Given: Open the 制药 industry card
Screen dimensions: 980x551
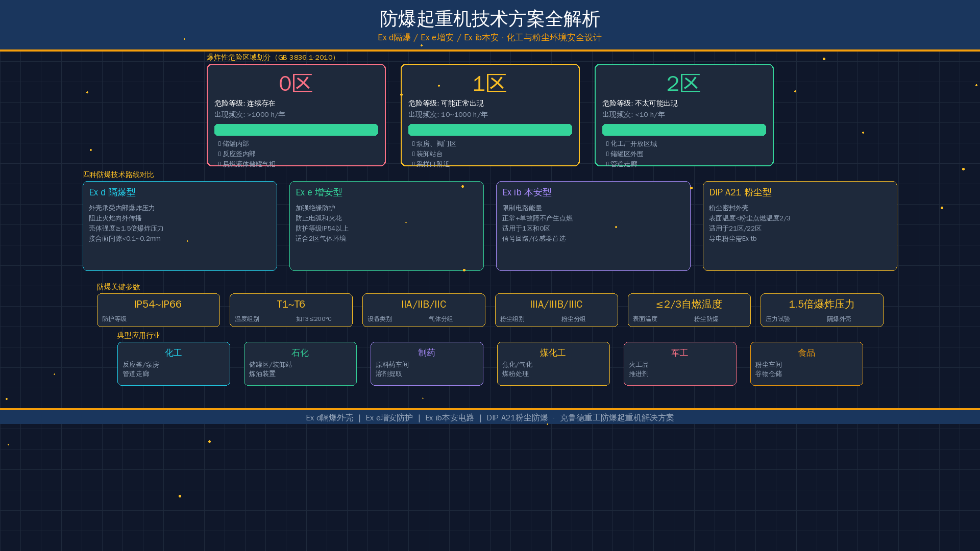Looking at the screenshot, I should [x=427, y=364].
